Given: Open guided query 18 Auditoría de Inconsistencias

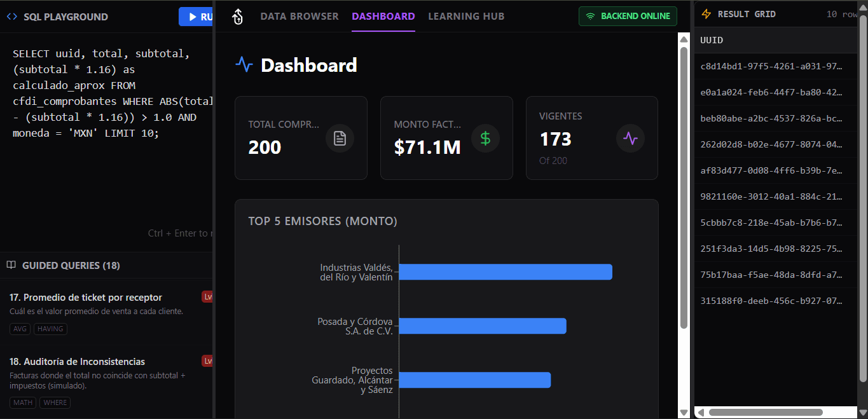Looking at the screenshot, I should (x=77, y=362).
